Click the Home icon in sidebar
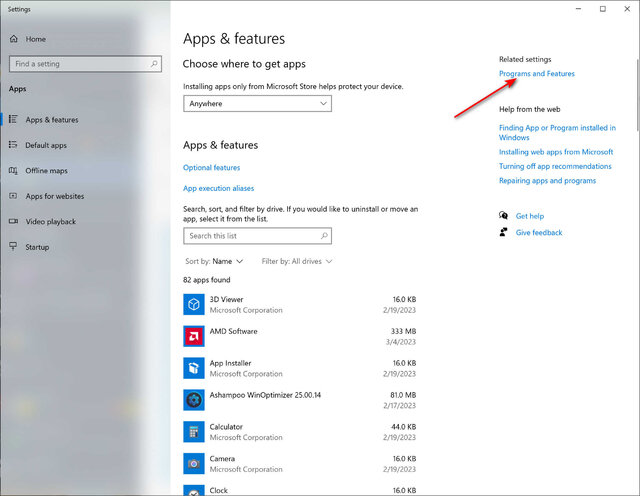 (13, 39)
